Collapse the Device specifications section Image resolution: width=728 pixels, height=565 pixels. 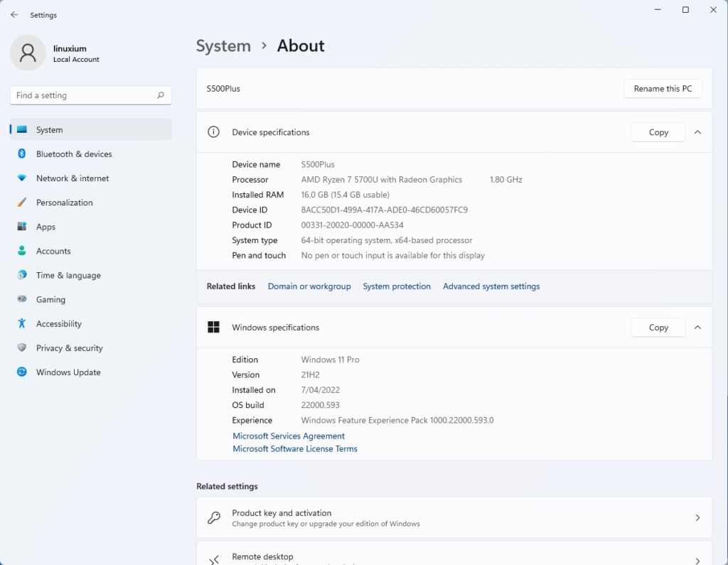[697, 132]
